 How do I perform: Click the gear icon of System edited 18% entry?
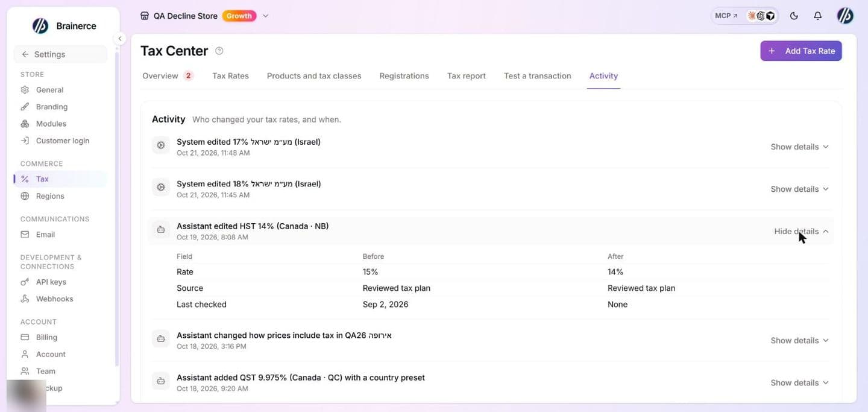pos(161,188)
